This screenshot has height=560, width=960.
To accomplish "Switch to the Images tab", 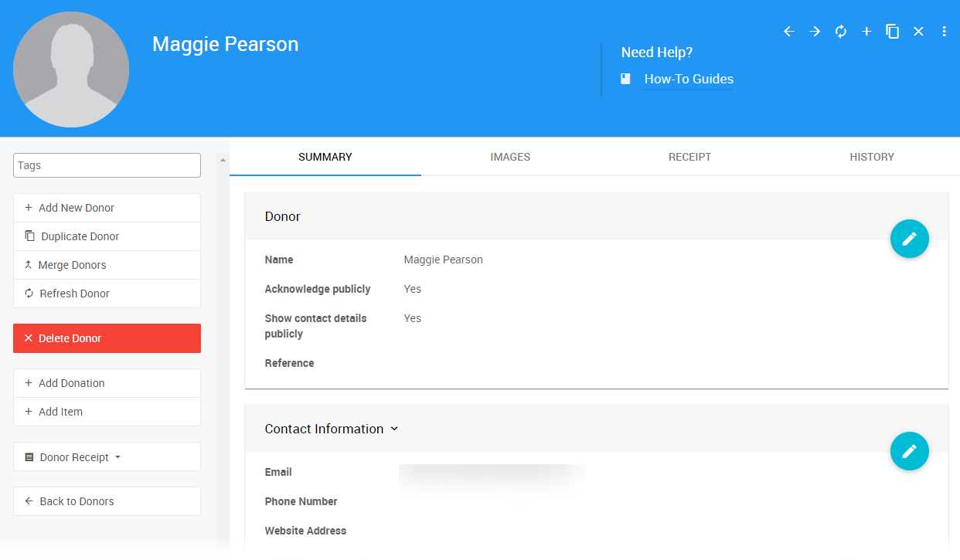I will (510, 157).
